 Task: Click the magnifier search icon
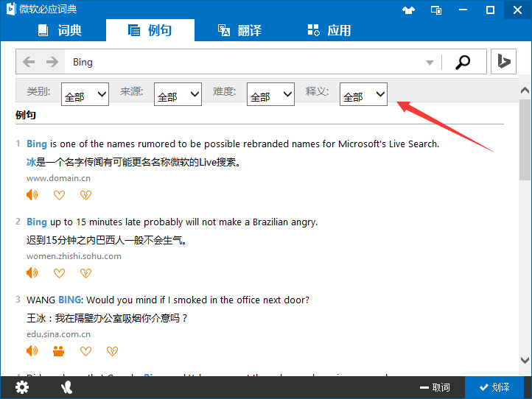(x=463, y=62)
